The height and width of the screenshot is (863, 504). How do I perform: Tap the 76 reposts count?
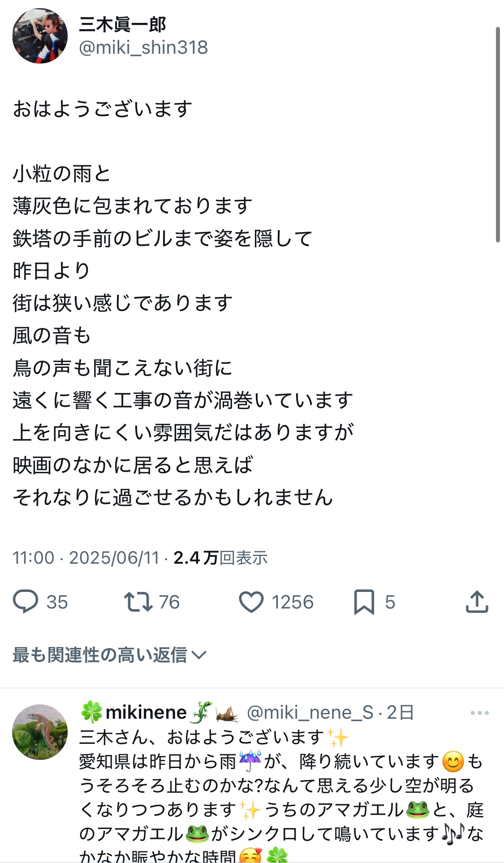coord(169,602)
